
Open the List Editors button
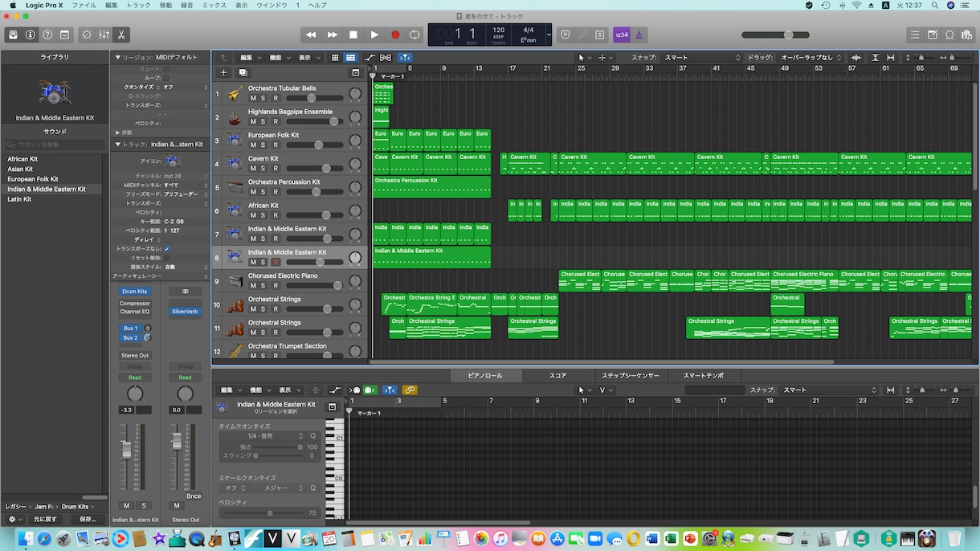(x=915, y=35)
